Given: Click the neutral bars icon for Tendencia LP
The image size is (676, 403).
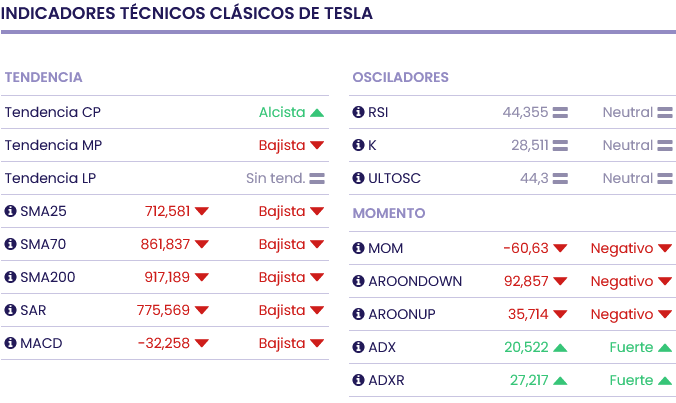Looking at the screenshot, I should [x=317, y=179].
